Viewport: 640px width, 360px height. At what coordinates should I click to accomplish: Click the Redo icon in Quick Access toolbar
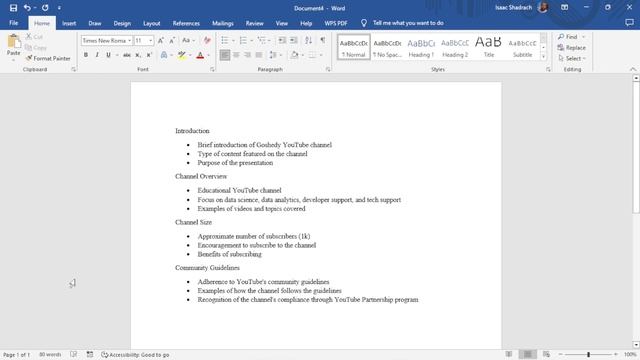tap(45, 8)
